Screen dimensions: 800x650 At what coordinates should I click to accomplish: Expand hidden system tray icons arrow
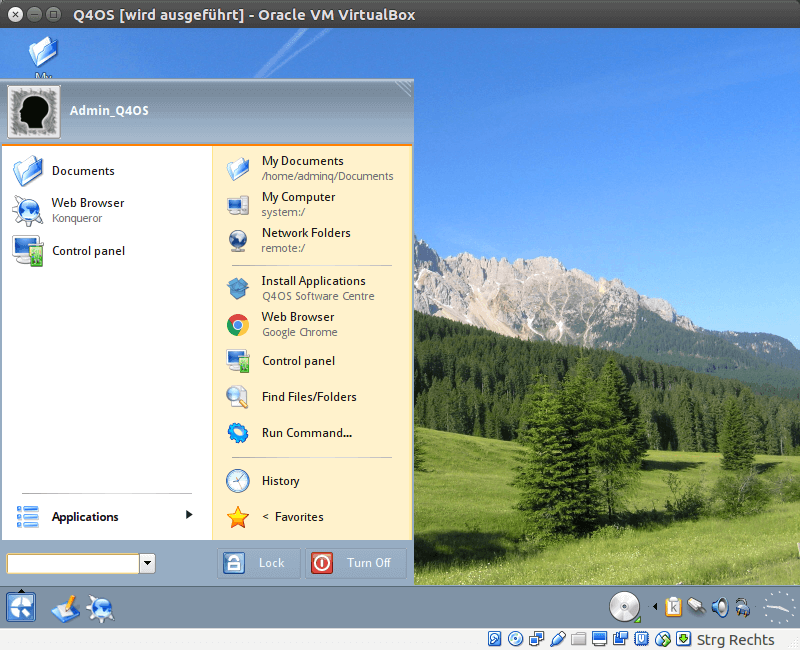click(x=655, y=607)
